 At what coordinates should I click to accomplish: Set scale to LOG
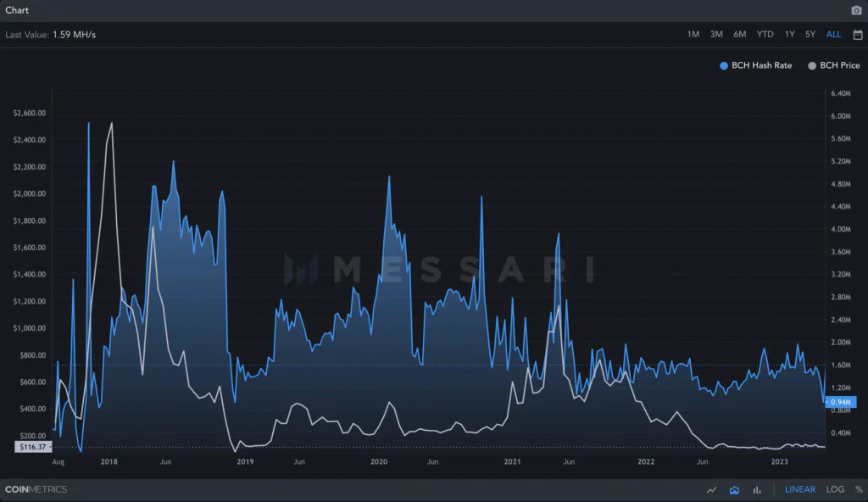pyautogui.click(x=835, y=490)
